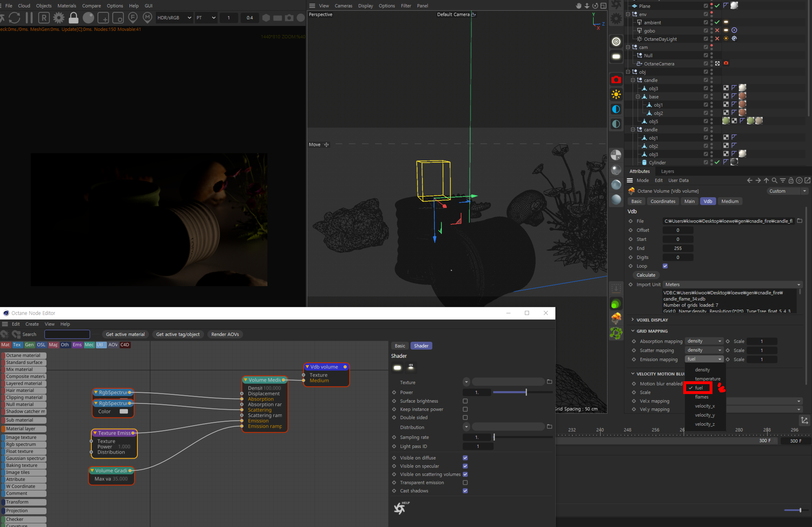Click the clay mode sphere icon
Screen dimensions: 812x527
point(88,17)
